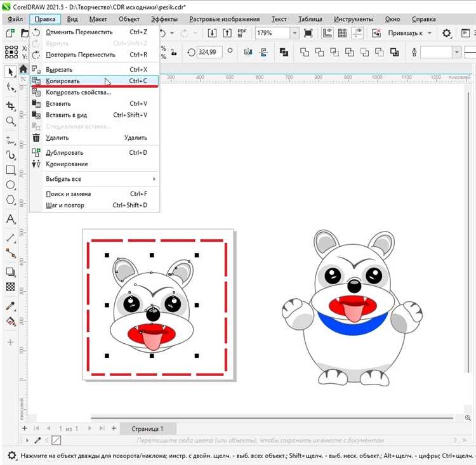476x465 pixels.
Task: Select the Pick (arrow) tool
Action: point(10,72)
